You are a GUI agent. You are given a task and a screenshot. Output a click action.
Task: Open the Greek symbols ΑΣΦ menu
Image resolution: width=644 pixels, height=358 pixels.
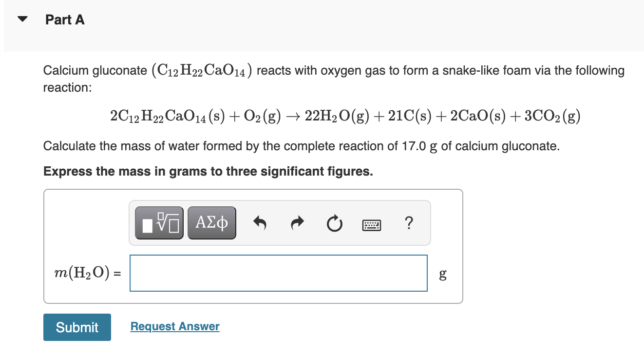coord(211,222)
